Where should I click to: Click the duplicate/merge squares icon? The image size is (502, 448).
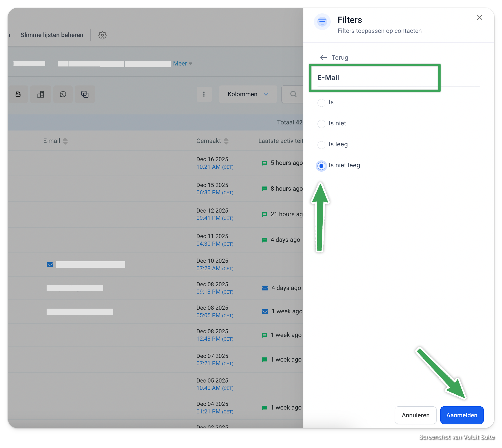point(85,94)
